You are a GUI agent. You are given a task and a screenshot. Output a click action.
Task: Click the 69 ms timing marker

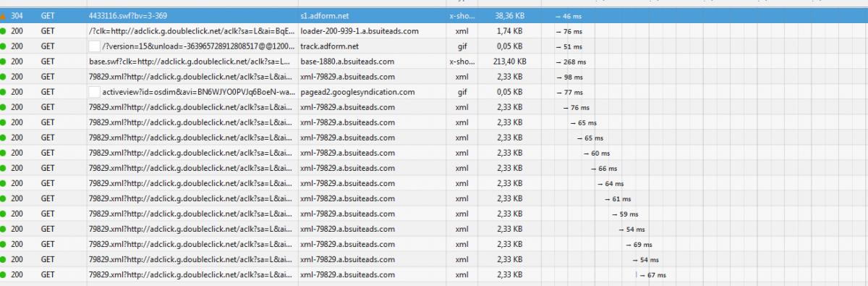[639, 244]
